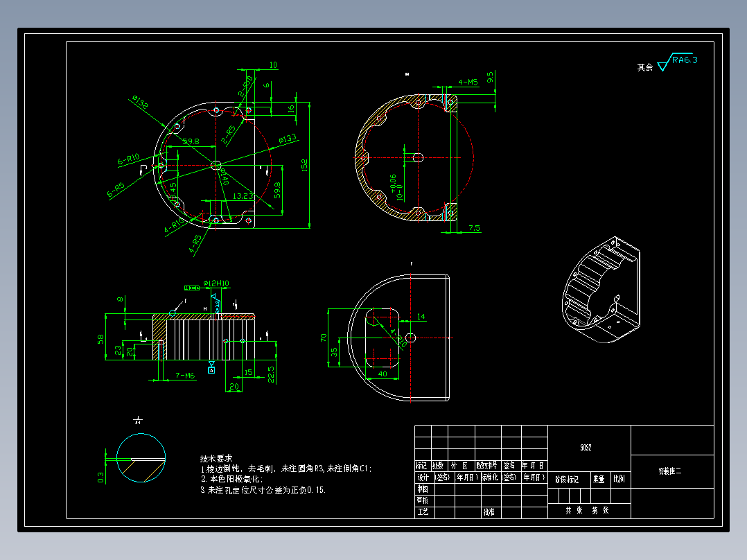Click the cyan detail circle view
Screen dimensions: 747x560
click(141, 458)
